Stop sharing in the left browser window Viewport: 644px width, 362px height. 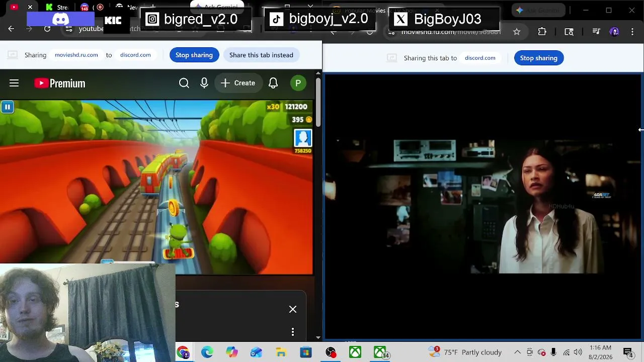point(194,55)
